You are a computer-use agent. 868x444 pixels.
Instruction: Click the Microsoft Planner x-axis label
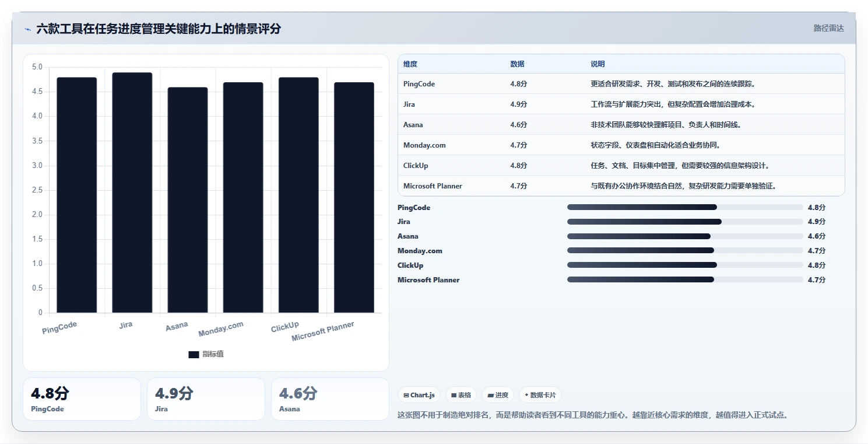click(x=323, y=331)
